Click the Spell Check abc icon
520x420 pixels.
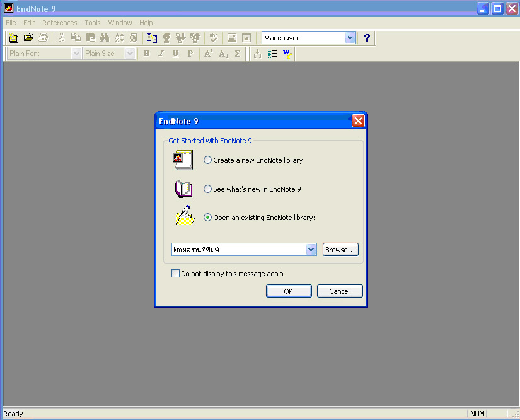click(x=214, y=38)
